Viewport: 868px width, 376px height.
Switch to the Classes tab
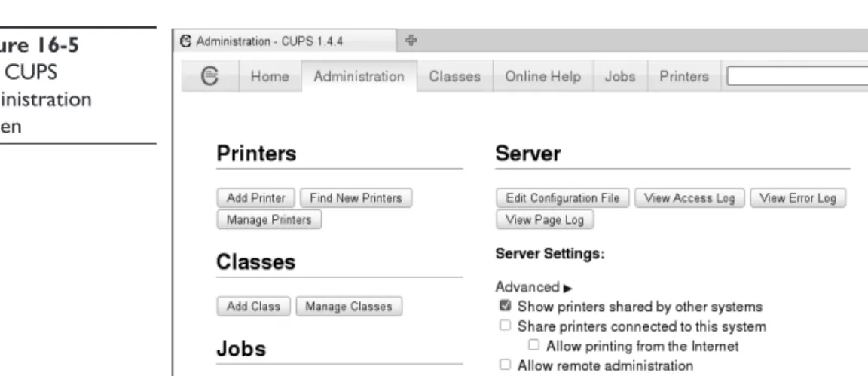pyautogui.click(x=455, y=76)
